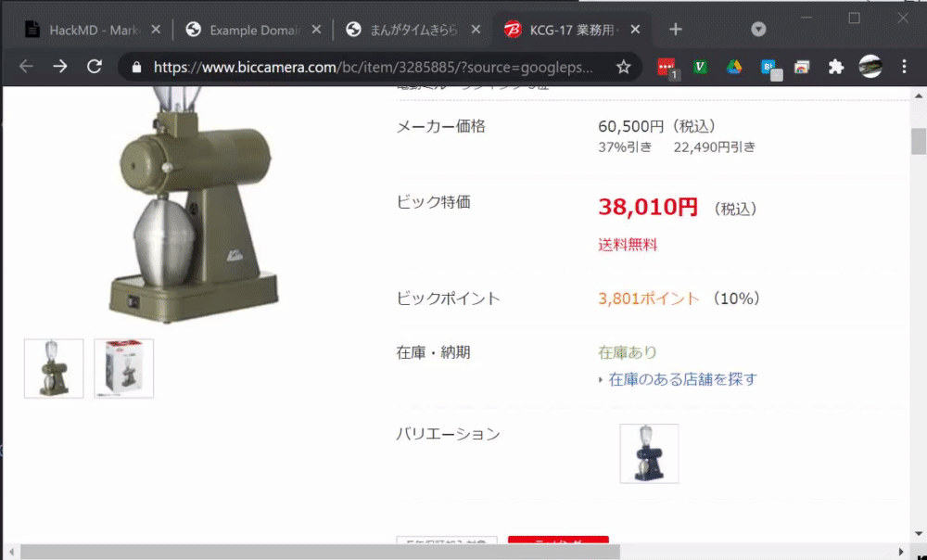Select the product box thumbnail image
Viewport: 927px width, 560px height.
point(124,367)
